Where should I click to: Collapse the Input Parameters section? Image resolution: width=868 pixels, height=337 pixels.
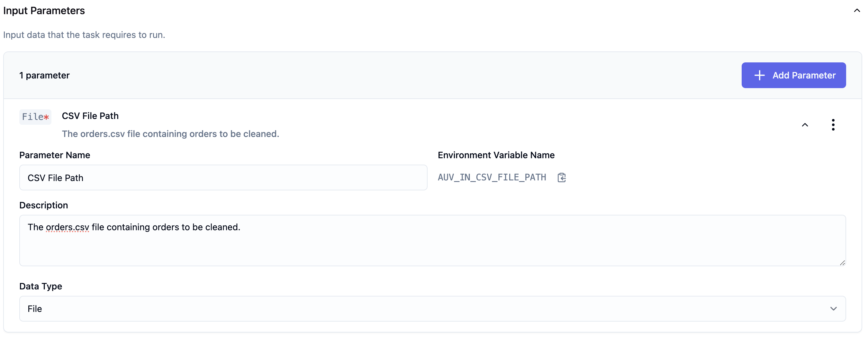pyautogui.click(x=857, y=10)
